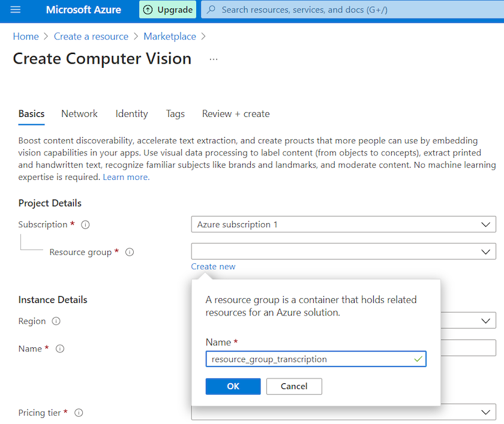
Task: Click the info icon next to Resource group
Action: 129,252
